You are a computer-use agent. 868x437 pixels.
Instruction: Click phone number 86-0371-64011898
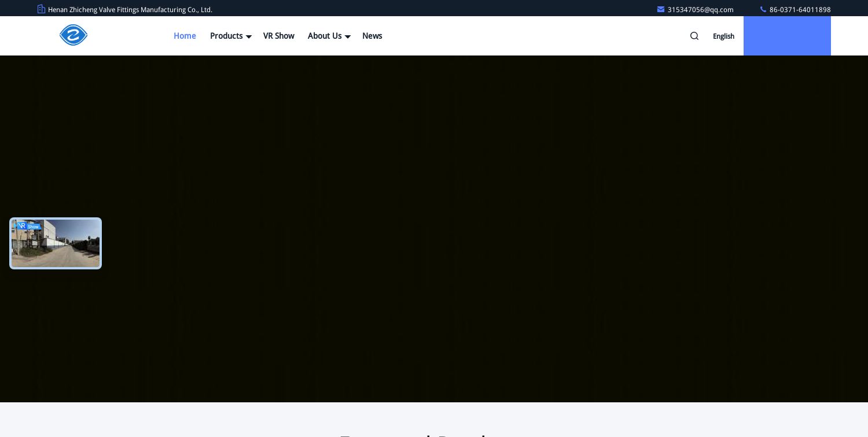(x=800, y=10)
